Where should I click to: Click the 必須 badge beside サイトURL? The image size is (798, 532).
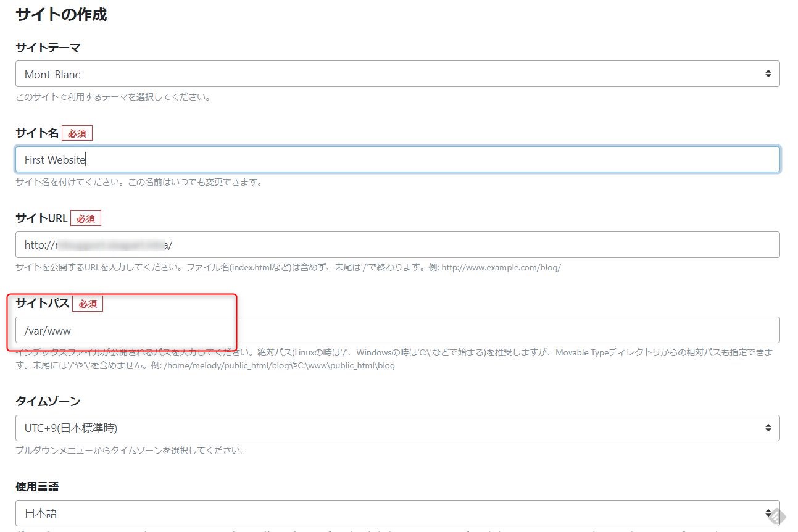click(86, 218)
